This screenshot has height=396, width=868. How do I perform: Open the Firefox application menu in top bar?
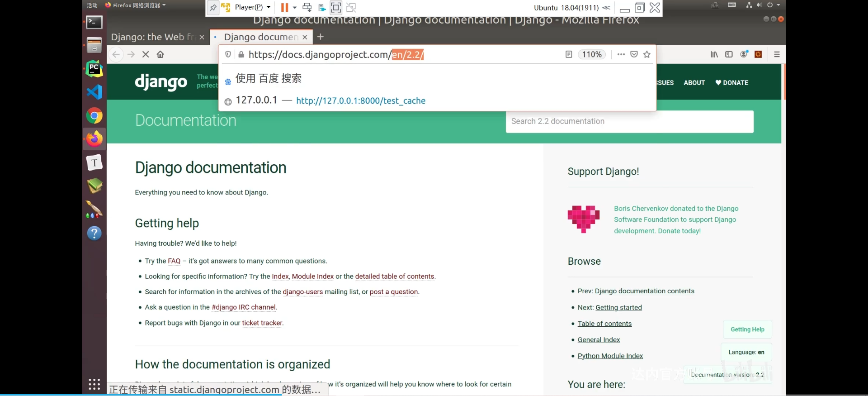coord(135,5)
